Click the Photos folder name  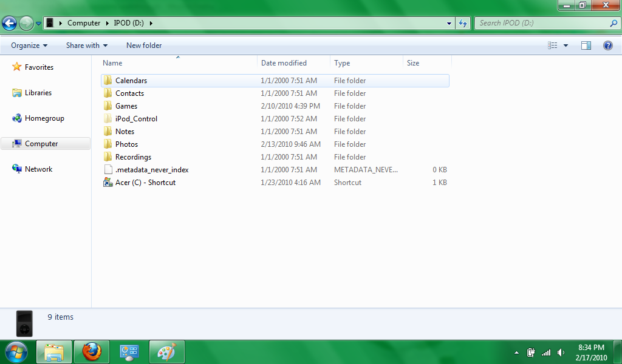tap(126, 144)
